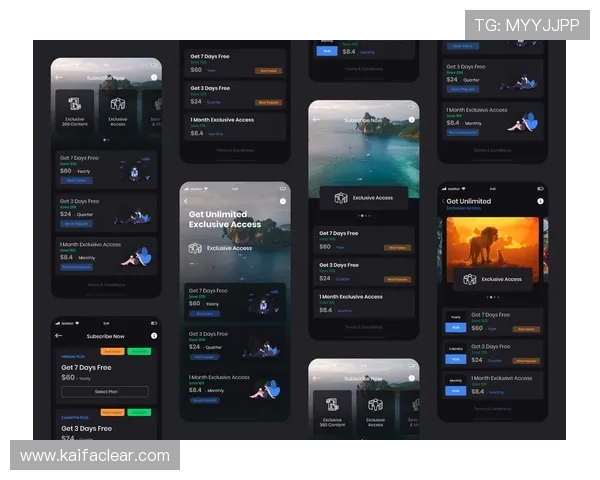The width and height of the screenshot is (600, 480).
Task: Select 1 Month Exclusive Access plan in sea-photo phone
Action: click(364, 304)
